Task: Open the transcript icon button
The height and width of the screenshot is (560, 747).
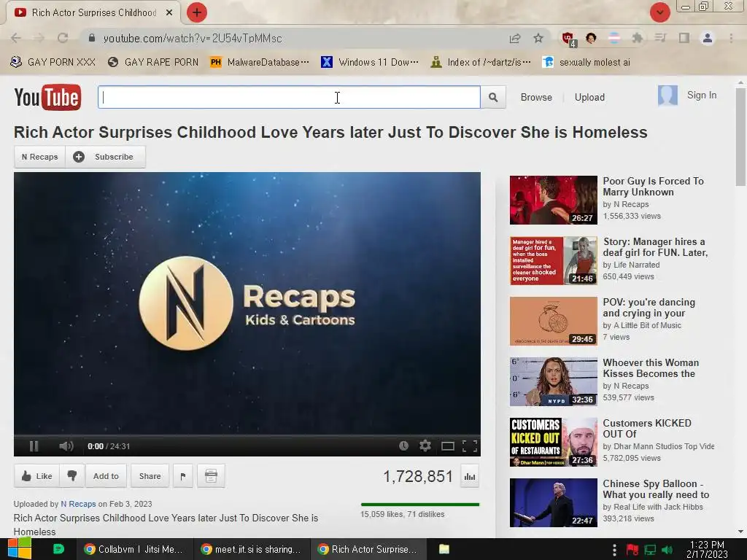Action: coord(211,475)
